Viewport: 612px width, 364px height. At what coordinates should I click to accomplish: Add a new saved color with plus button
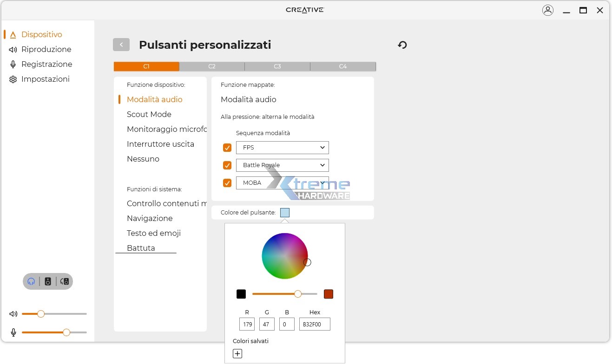[237, 353]
